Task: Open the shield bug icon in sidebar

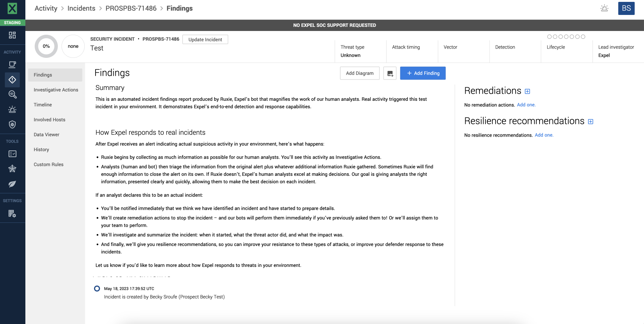Action: pos(12,124)
